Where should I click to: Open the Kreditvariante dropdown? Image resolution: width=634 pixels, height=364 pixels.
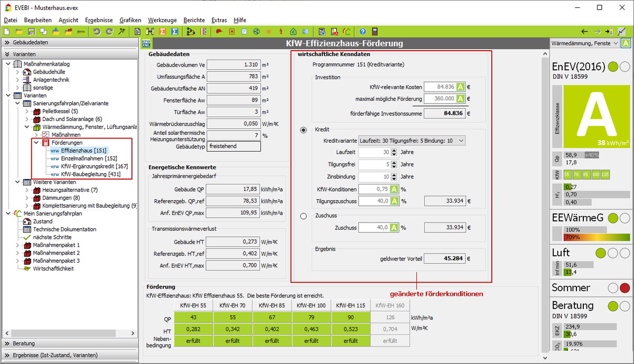[x=412, y=141]
